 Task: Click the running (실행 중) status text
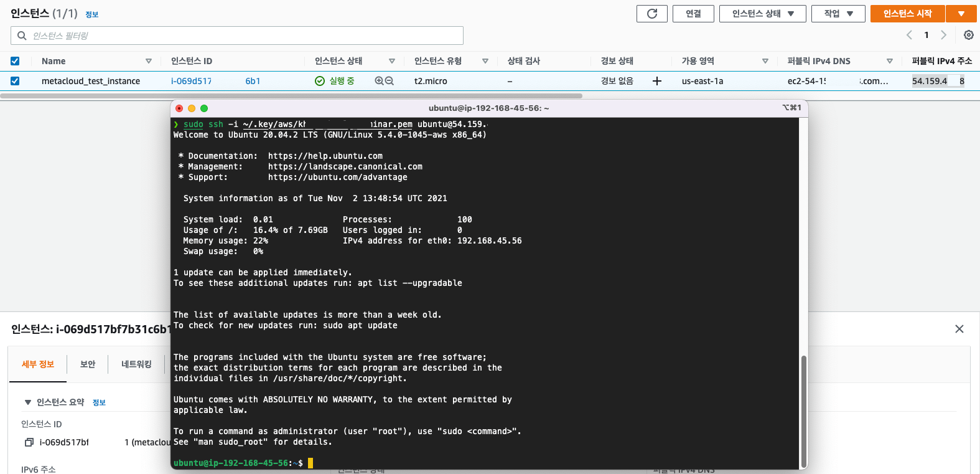[342, 81]
